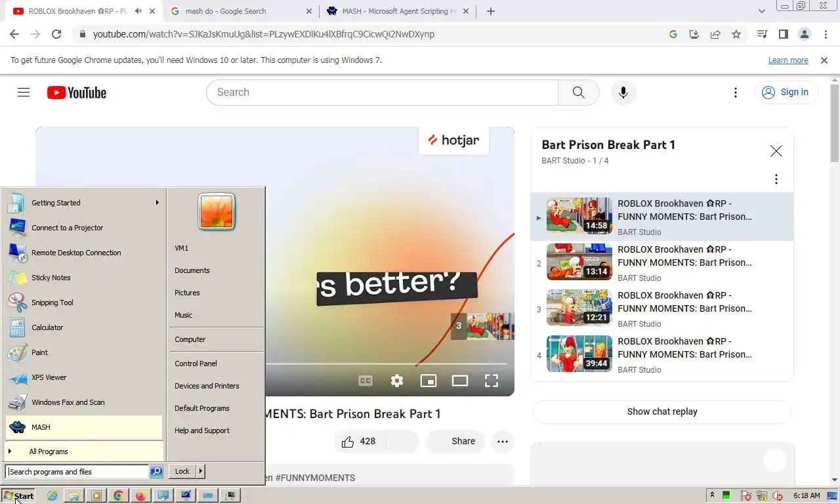The height and width of the screenshot is (504, 840).
Task: Open the 12:21 playlist video thumbnail
Action: 579,308
